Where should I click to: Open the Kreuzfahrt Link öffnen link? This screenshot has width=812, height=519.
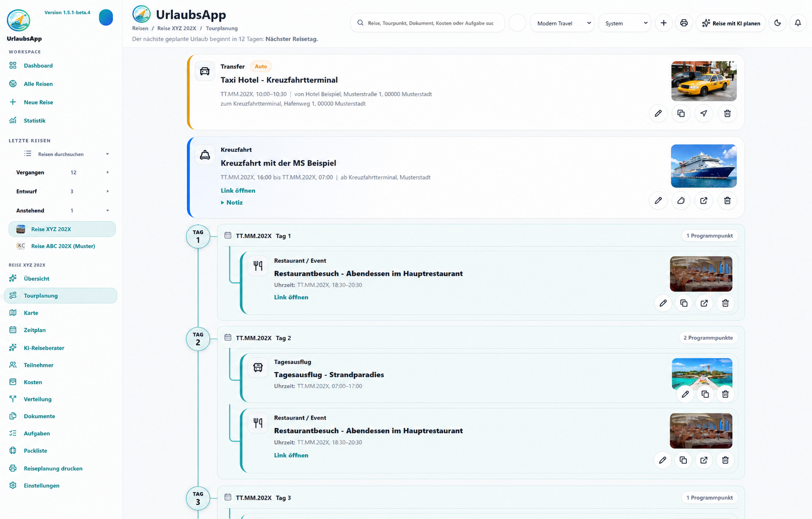[x=238, y=190]
